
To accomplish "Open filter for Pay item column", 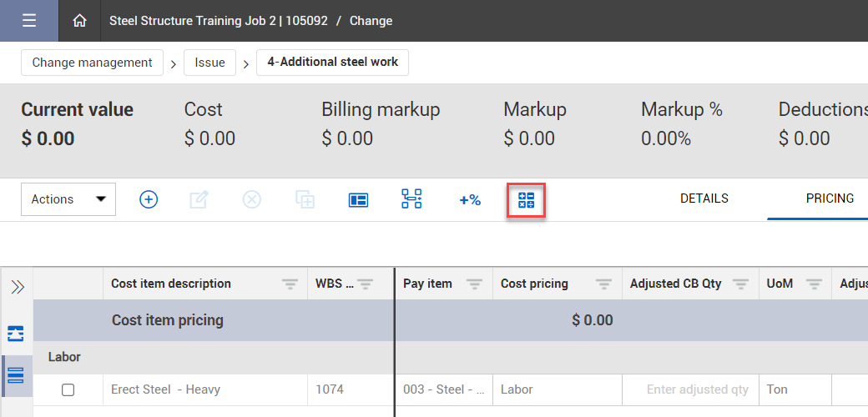I will tap(474, 284).
